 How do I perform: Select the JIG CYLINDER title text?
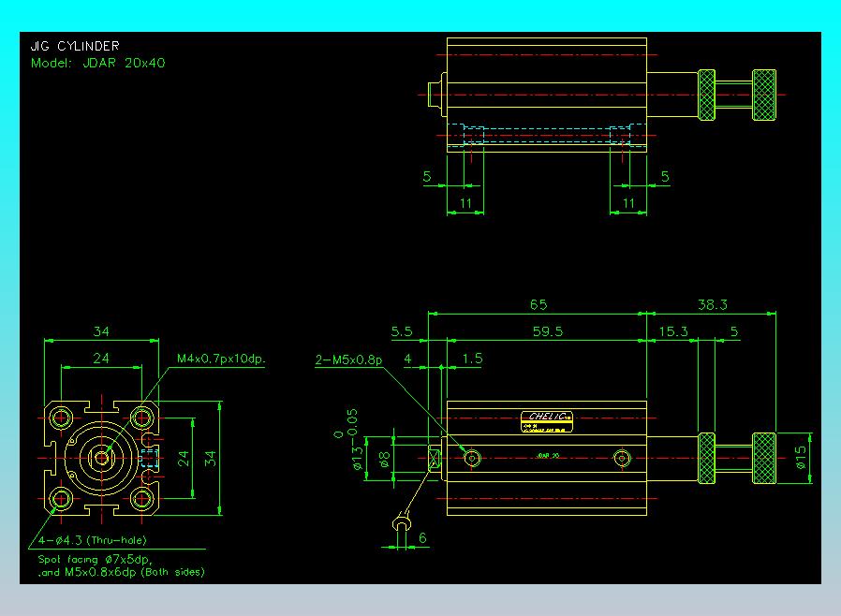(75, 46)
